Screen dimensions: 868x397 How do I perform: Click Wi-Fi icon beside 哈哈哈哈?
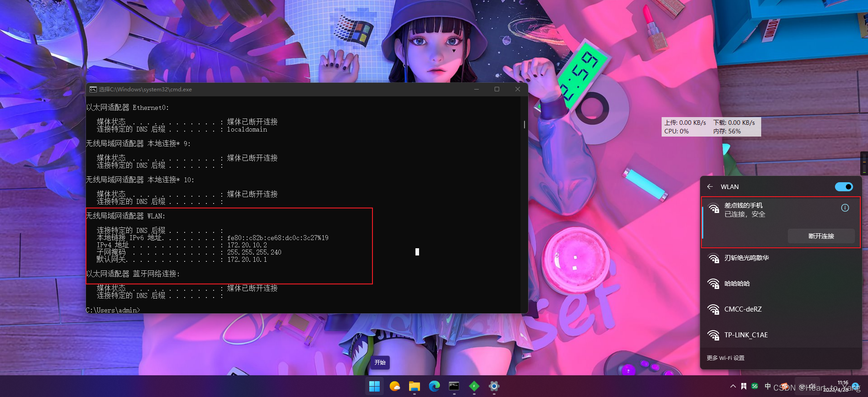pos(714,284)
